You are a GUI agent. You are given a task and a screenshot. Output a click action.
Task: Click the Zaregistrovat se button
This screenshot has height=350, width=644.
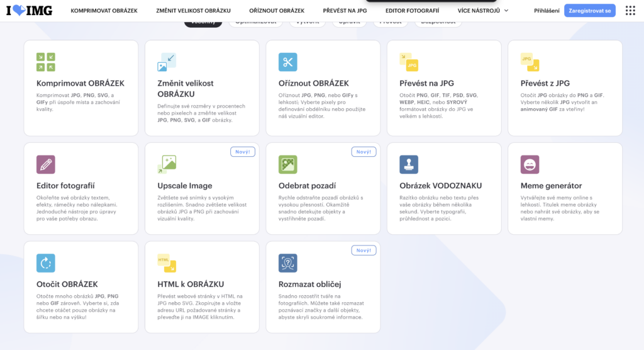pyautogui.click(x=589, y=11)
